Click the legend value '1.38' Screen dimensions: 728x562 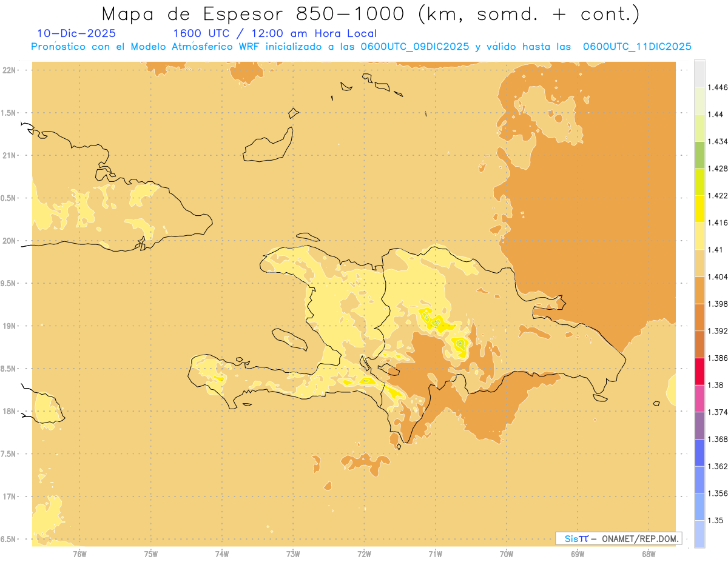pyautogui.click(x=716, y=385)
